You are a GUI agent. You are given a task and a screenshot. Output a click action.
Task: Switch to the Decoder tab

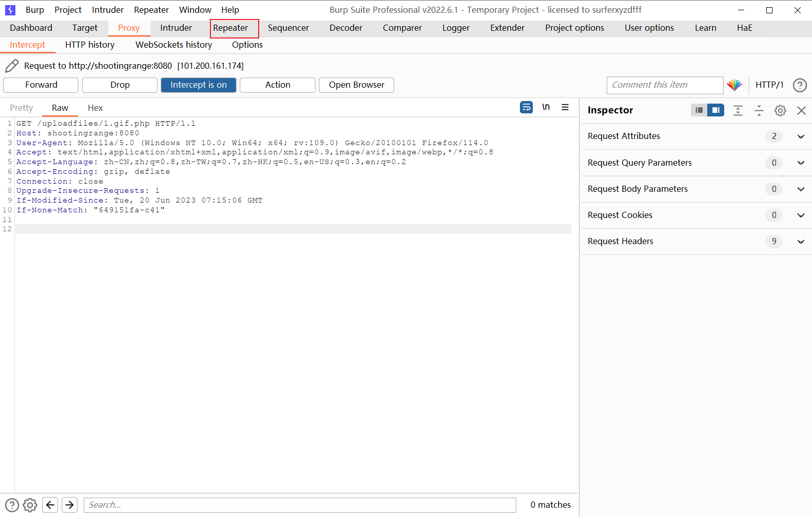click(346, 28)
